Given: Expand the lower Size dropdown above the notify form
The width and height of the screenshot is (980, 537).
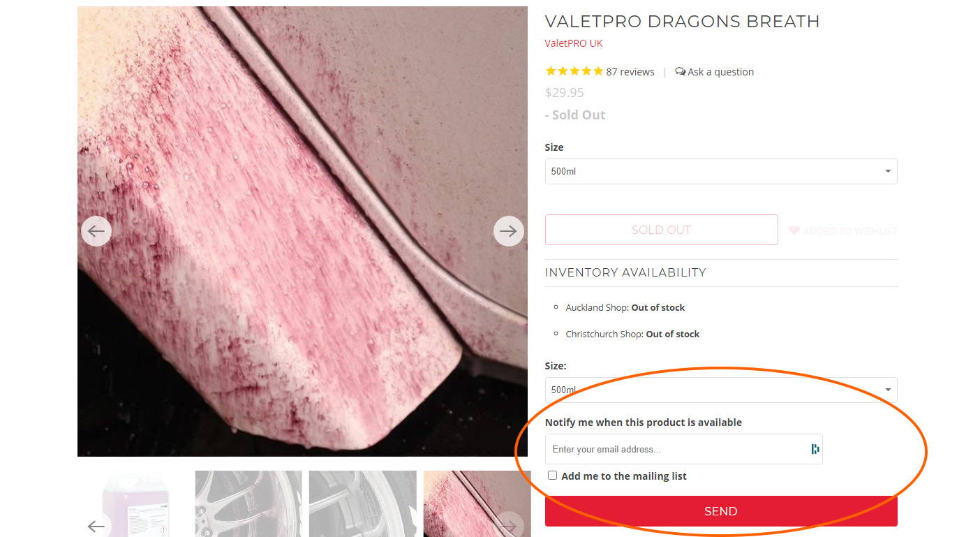Looking at the screenshot, I should (721, 390).
